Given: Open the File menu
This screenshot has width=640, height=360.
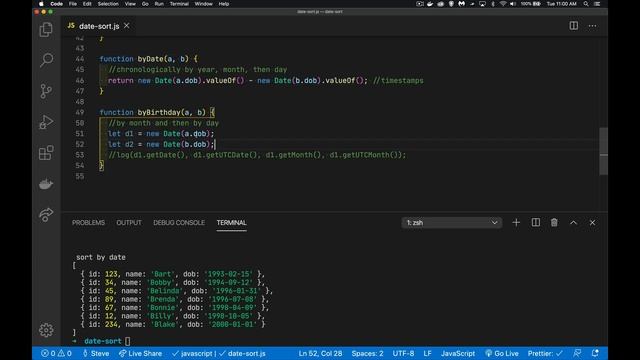Looking at the screenshot, I should [x=73, y=4].
